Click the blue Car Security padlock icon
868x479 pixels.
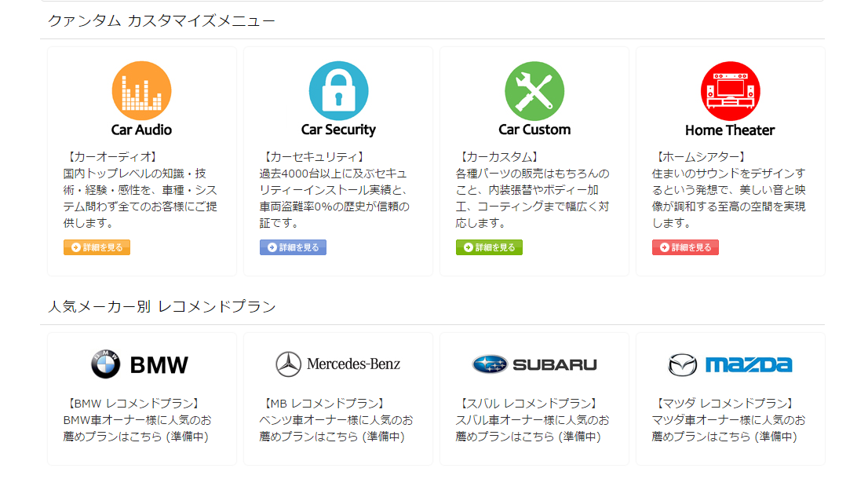[338, 91]
